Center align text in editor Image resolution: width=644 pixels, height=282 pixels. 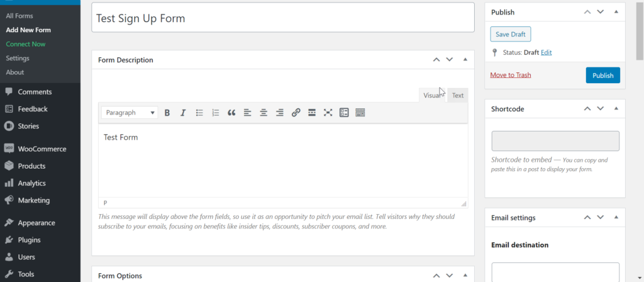pos(264,113)
